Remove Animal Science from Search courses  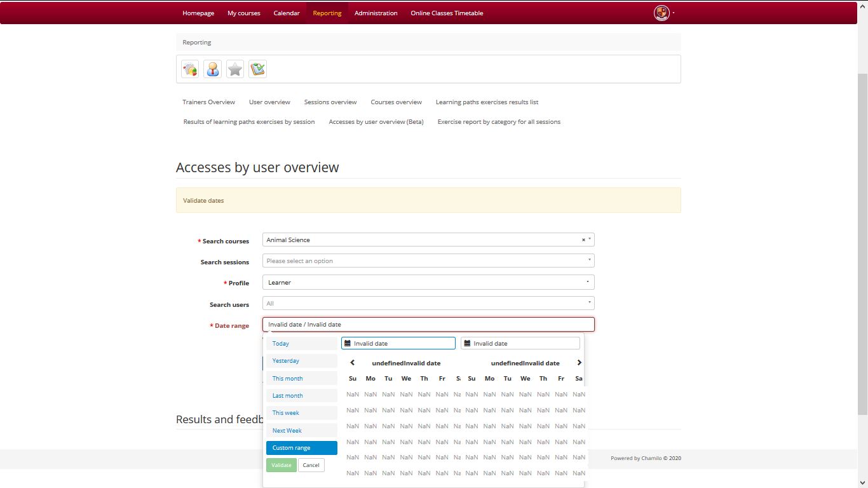[583, 240]
